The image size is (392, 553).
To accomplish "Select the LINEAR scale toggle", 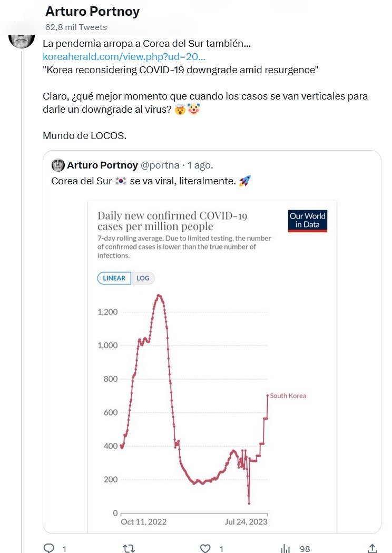I will coord(114,278).
